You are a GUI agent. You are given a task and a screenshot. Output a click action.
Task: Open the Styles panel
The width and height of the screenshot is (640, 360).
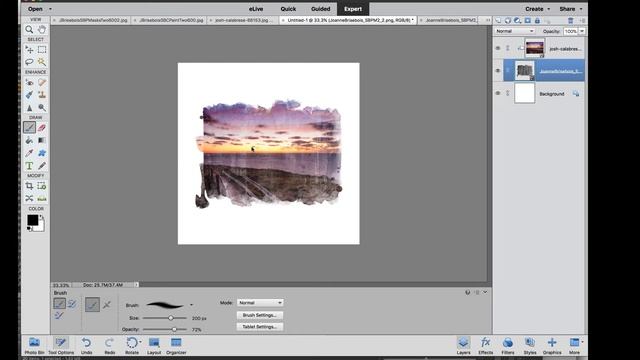(x=530, y=345)
